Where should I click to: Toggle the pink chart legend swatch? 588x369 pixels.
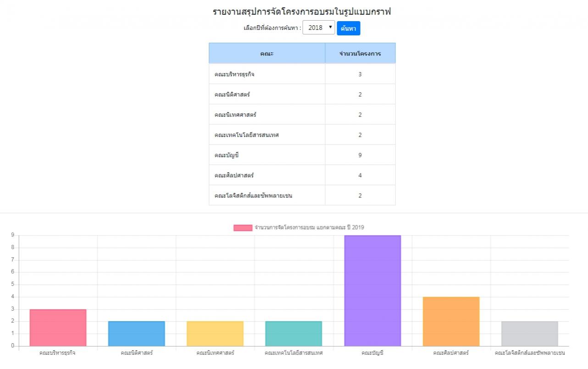coord(243,228)
